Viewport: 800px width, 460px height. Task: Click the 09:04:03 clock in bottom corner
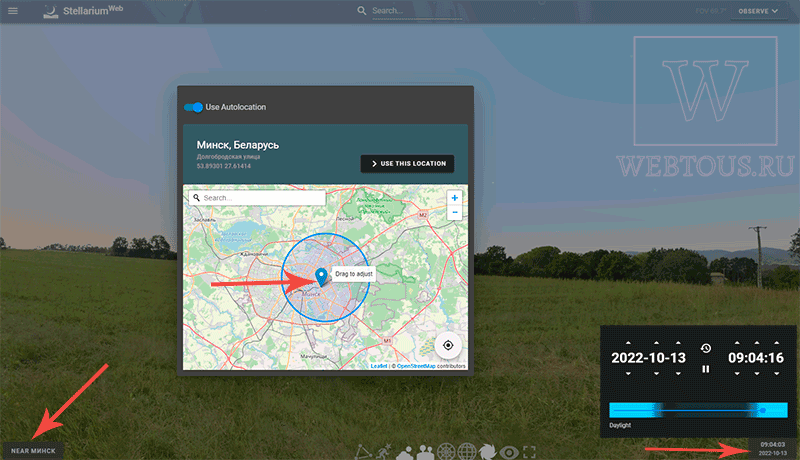pos(772,445)
